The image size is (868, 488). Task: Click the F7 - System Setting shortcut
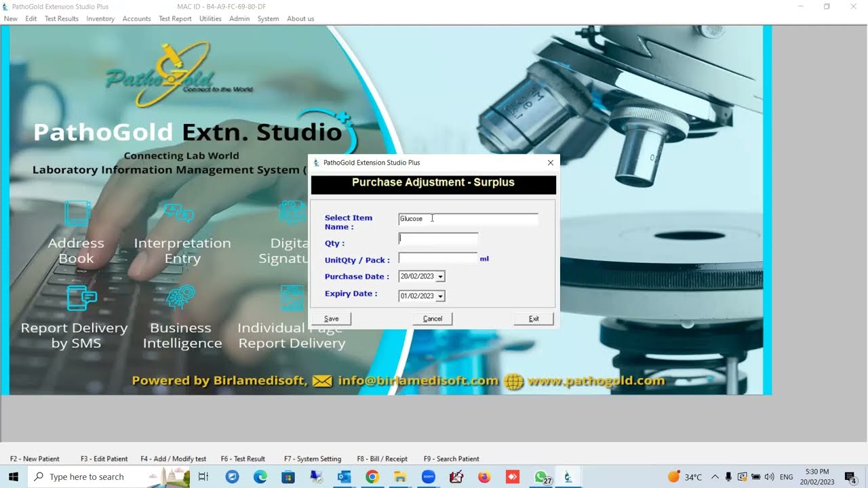pyautogui.click(x=313, y=459)
